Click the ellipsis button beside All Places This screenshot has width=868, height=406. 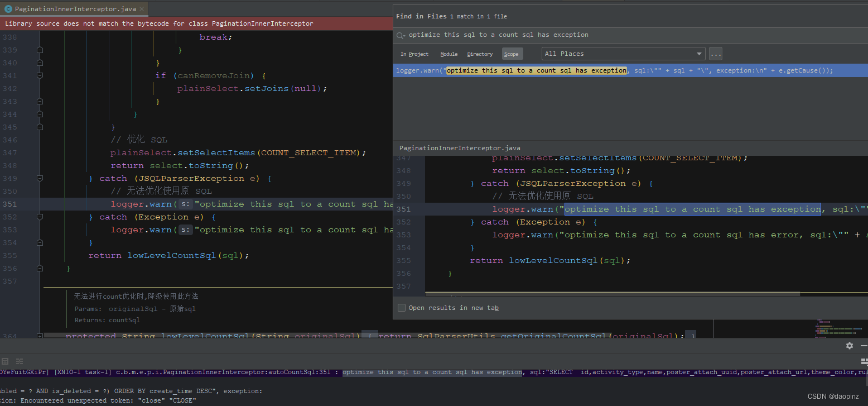coord(716,54)
